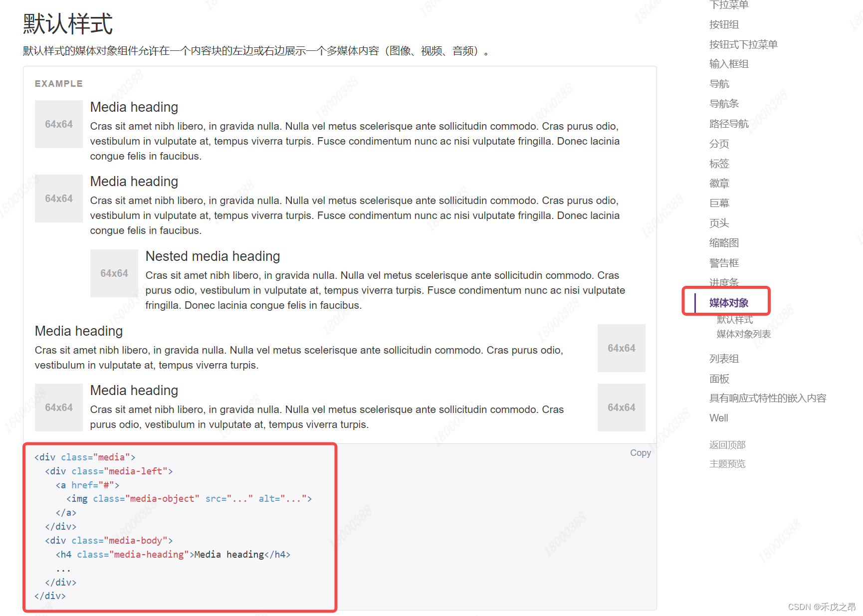Select 巨幕 in side navigation
863x616 pixels.
(x=719, y=203)
